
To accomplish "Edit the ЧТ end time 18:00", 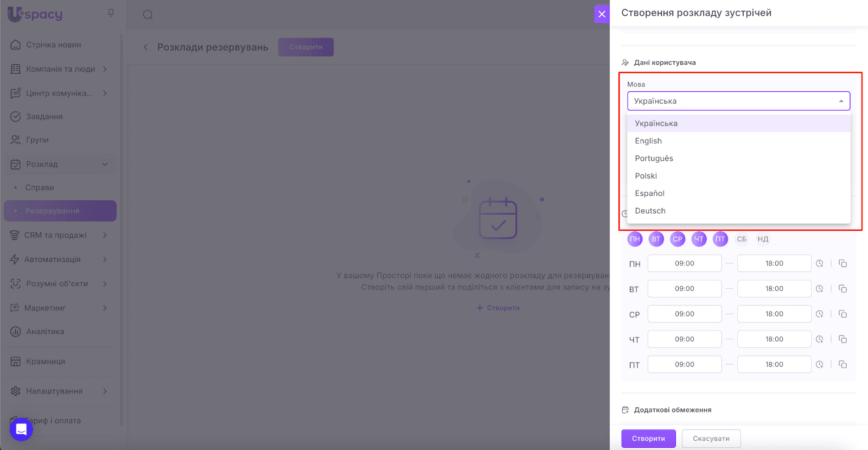I will pyautogui.click(x=774, y=339).
